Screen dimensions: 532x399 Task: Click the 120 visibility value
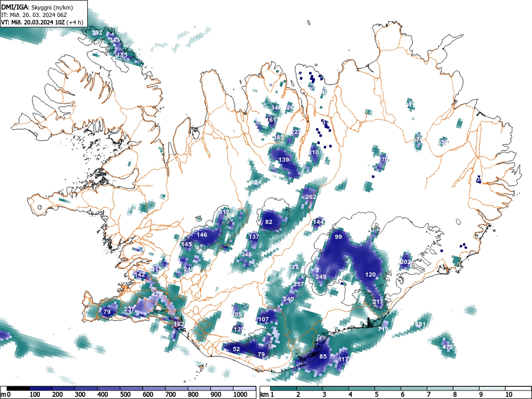(x=370, y=275)
